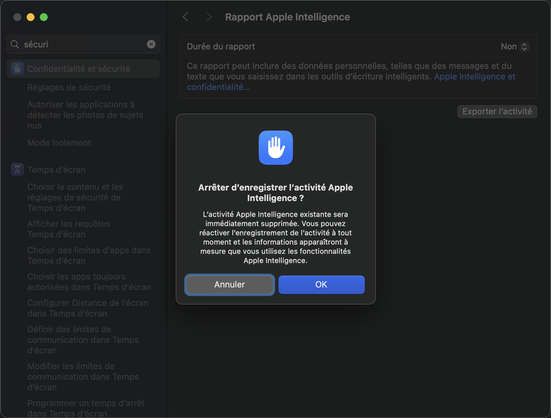Click the Temps d'écran hourglass icon
The image size is (551, 418).
click(x=17, y=170)
